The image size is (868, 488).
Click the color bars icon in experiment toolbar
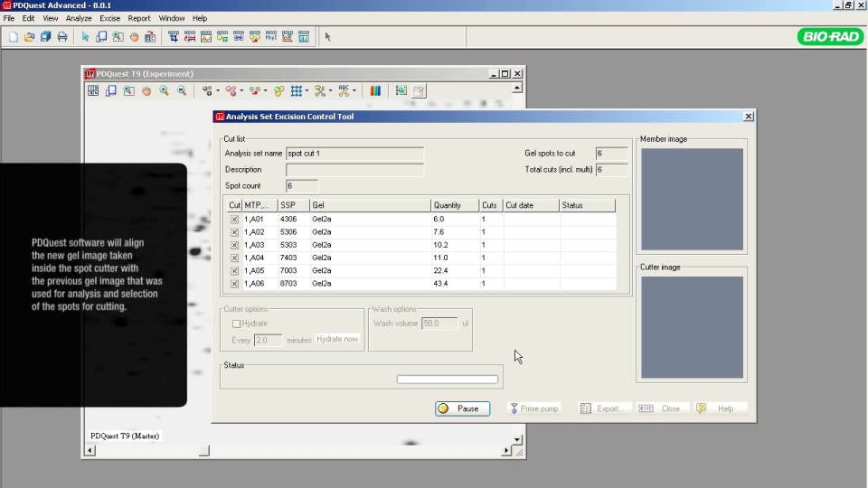pyautogui.click(x=375, y=90)
